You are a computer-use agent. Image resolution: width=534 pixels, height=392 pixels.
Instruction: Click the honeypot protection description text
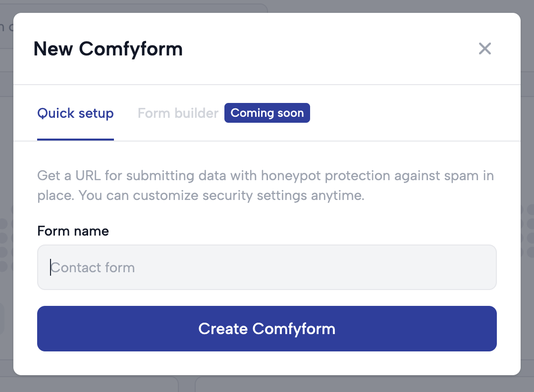[266, 186]
